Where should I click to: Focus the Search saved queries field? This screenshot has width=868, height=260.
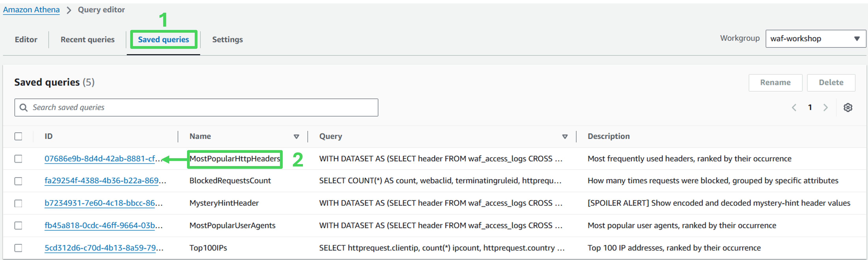[x=202, y=107]
